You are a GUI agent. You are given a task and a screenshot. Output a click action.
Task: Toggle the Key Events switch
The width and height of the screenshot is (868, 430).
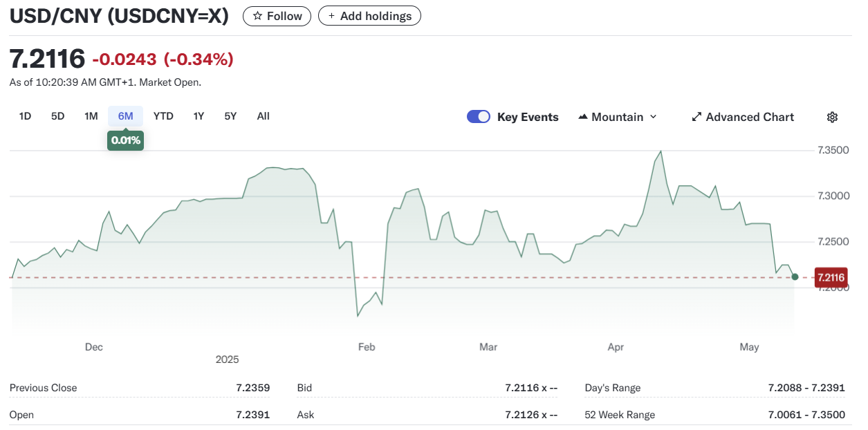click(479, 117)
